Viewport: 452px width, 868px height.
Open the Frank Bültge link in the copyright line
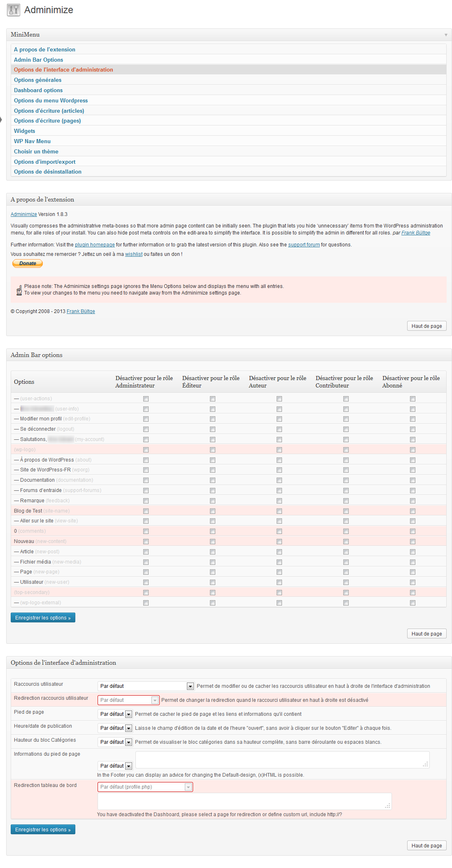(x=81, y=311)
